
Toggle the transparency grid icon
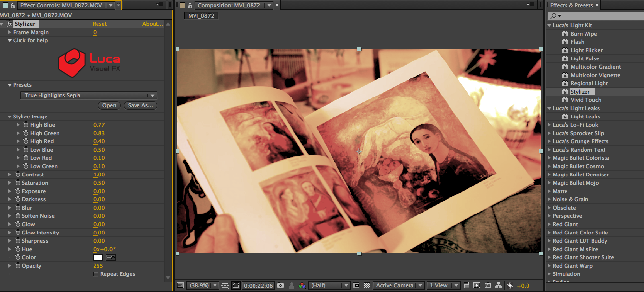(367, 286)
